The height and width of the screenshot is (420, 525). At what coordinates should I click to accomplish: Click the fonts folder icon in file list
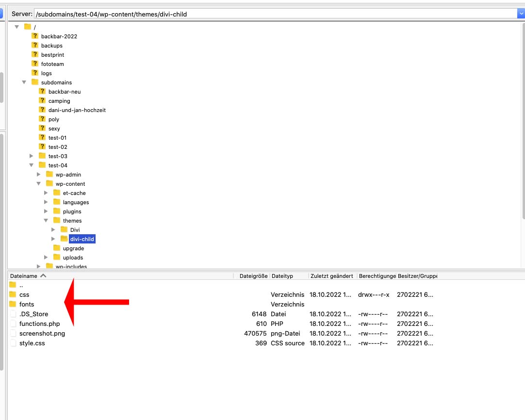(x=13, y=304)
